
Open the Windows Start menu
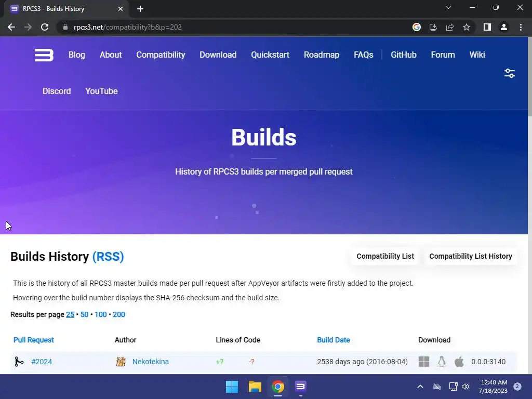232,387
